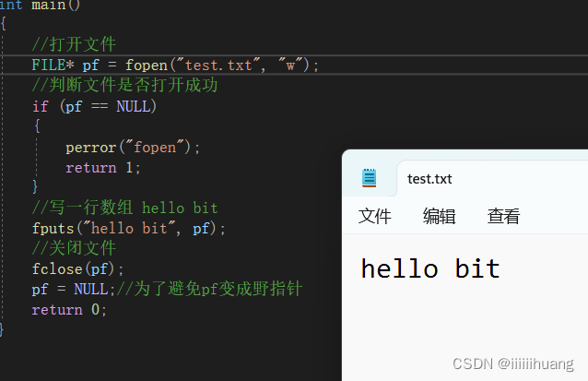Click the 'int main()' line
This screenshot has width=588, height=381.
[x=40, y=5]
